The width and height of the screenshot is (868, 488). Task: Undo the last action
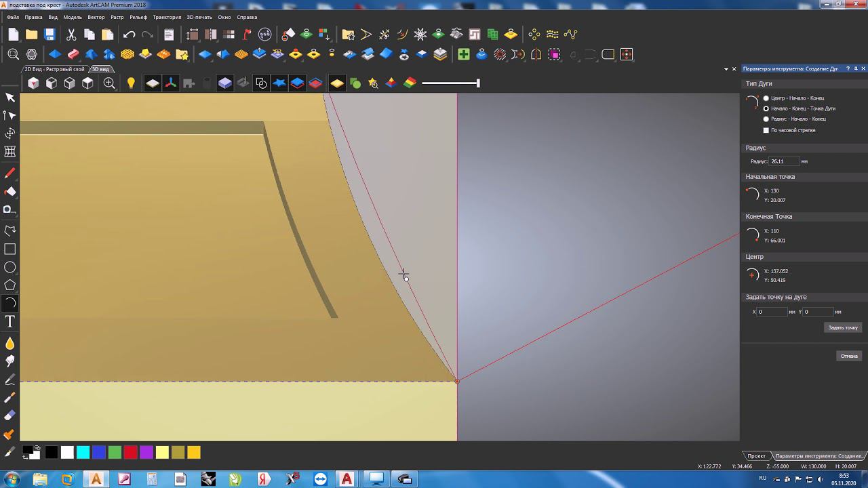pos(129,35)
